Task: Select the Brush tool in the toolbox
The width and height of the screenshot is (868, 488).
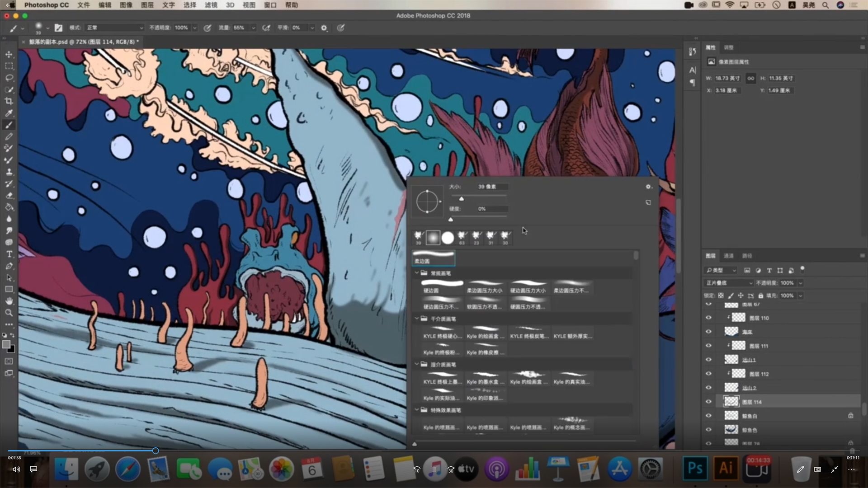Action: tap(9, 125)
